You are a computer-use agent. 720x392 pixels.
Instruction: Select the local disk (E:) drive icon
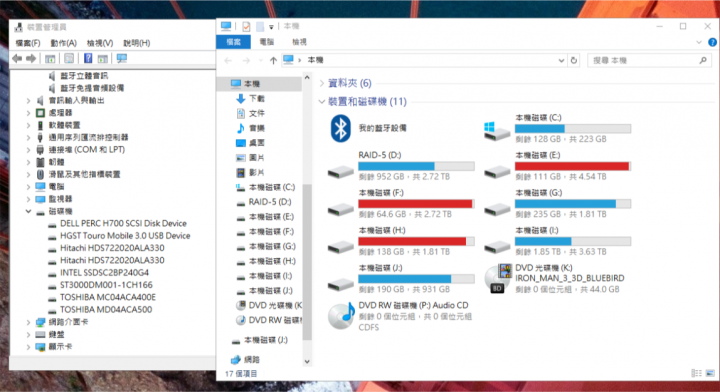coord(497,172)
